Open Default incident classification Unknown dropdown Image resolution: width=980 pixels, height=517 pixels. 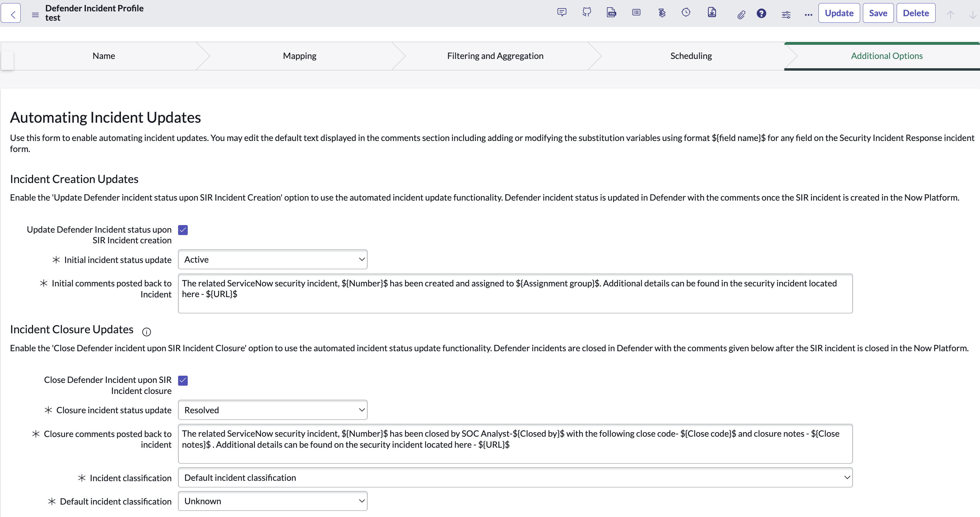pos(273,501)
